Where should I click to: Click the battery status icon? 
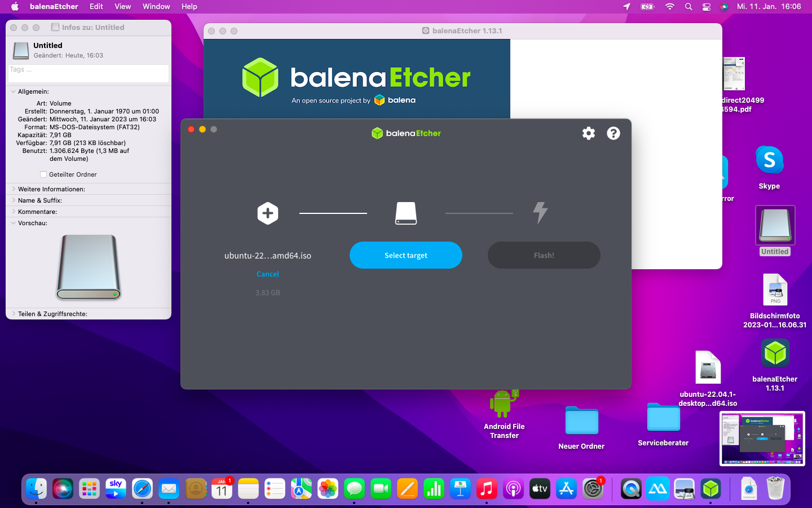[x=647, y=7]
